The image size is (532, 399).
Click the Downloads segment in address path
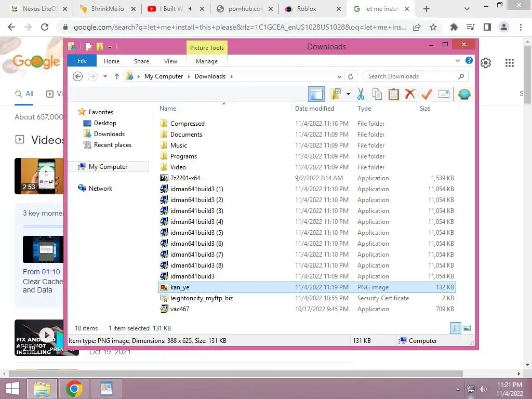[x=210, y=76]
